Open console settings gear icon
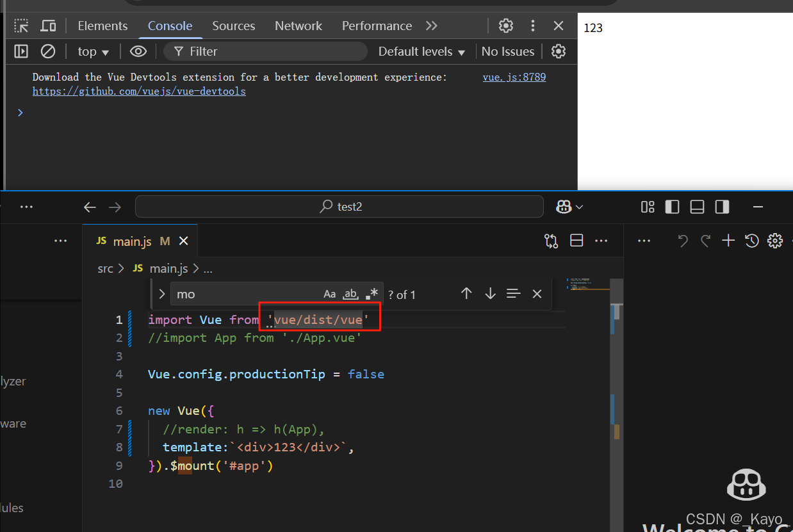This screenshot has width=793, height=532. click(x=559, y=51)
